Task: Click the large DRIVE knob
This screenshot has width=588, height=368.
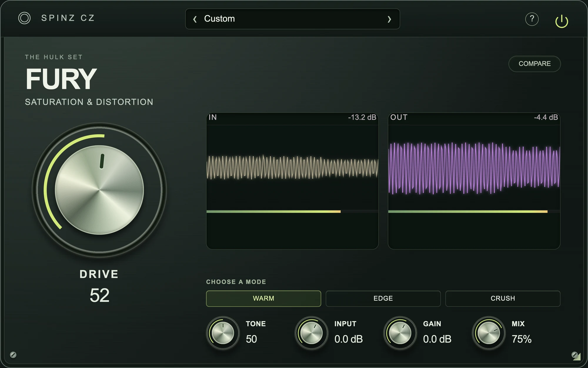Action: [99, 190]
